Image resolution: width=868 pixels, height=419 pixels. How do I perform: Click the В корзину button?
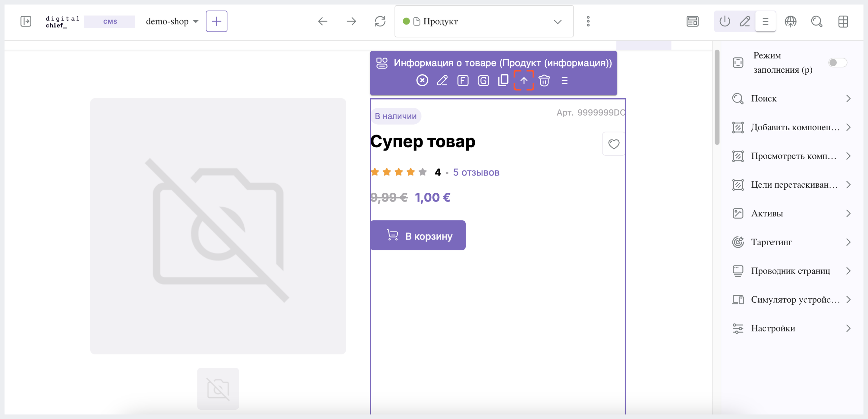click(x=417, y=235)
